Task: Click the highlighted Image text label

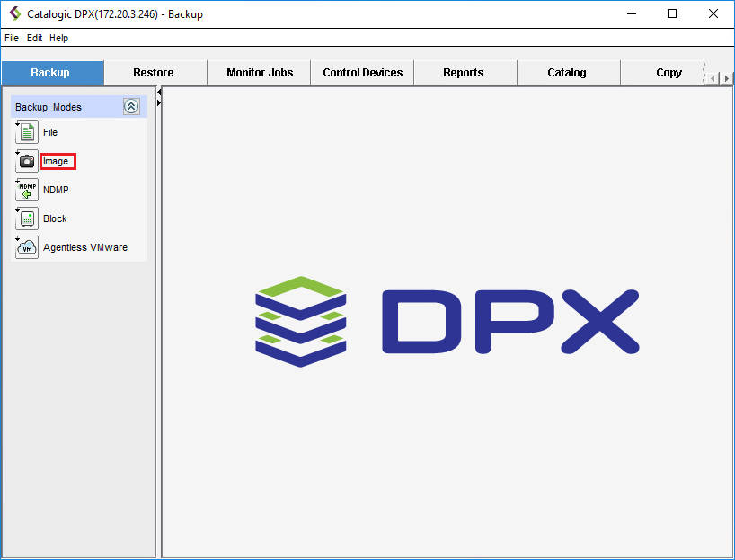Action: coord(57,162)
